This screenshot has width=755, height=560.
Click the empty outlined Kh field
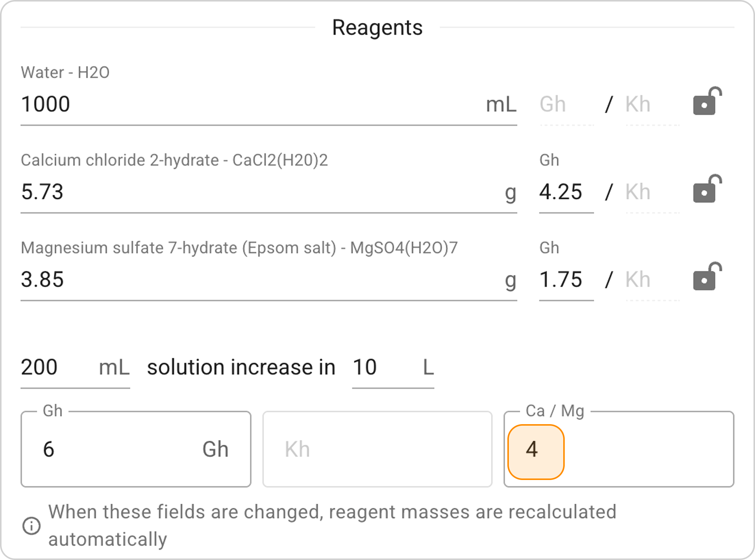pyautogui.click(x=377, y=449)
